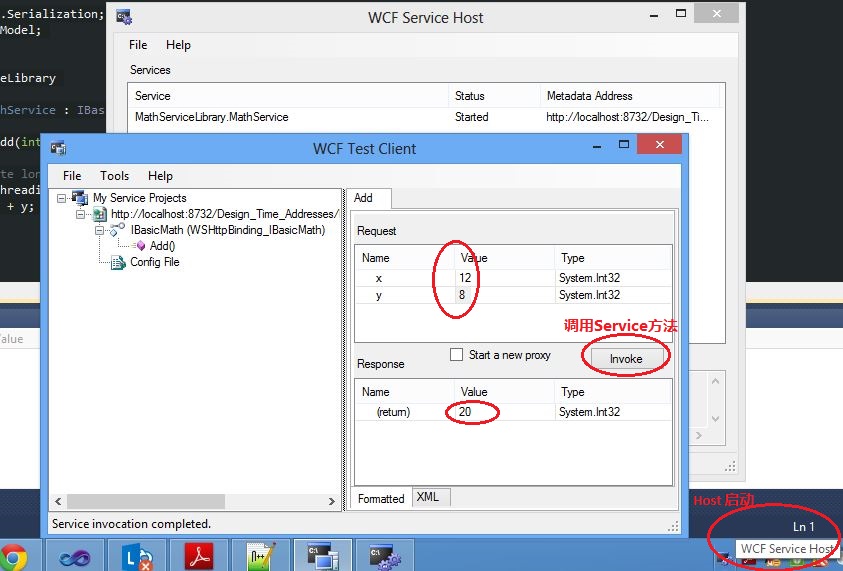Click the Invoke button
The width and height of the screenshot is (843, 571).
[626, 359]
